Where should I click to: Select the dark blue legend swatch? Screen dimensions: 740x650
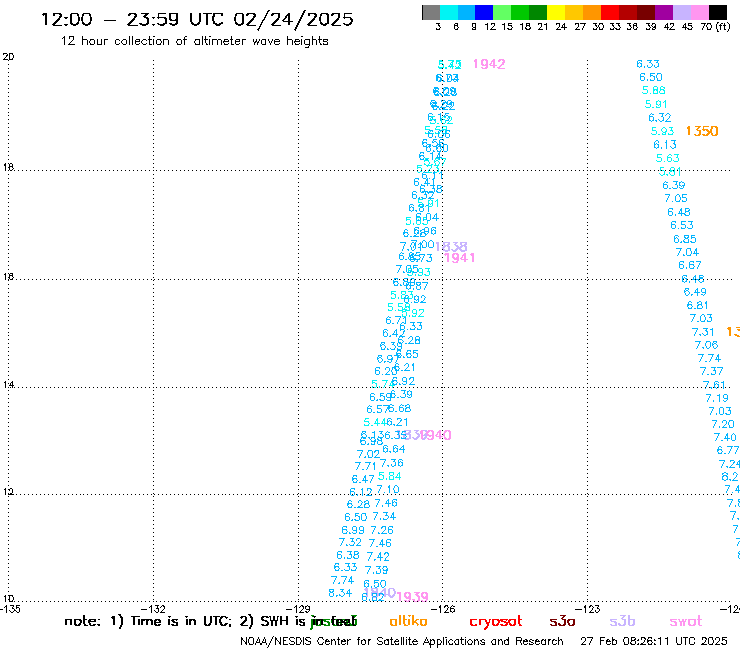pos(484,12)
